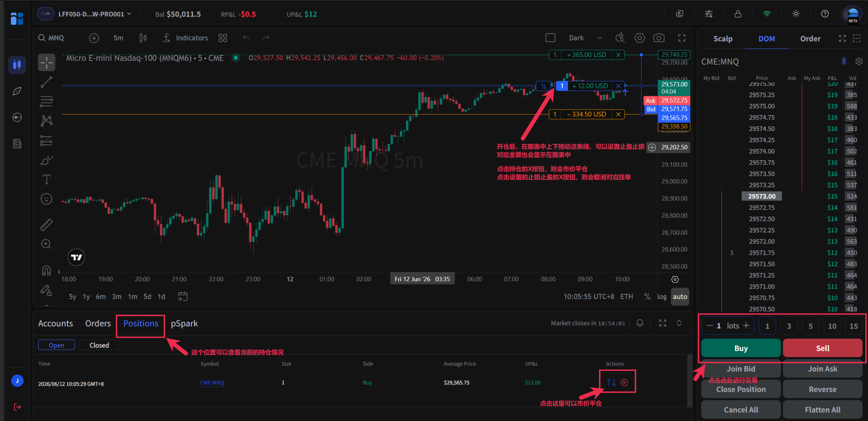Open the Orders tab
The height and width of the screenshot is (421, 868).
tap(98, 323)
